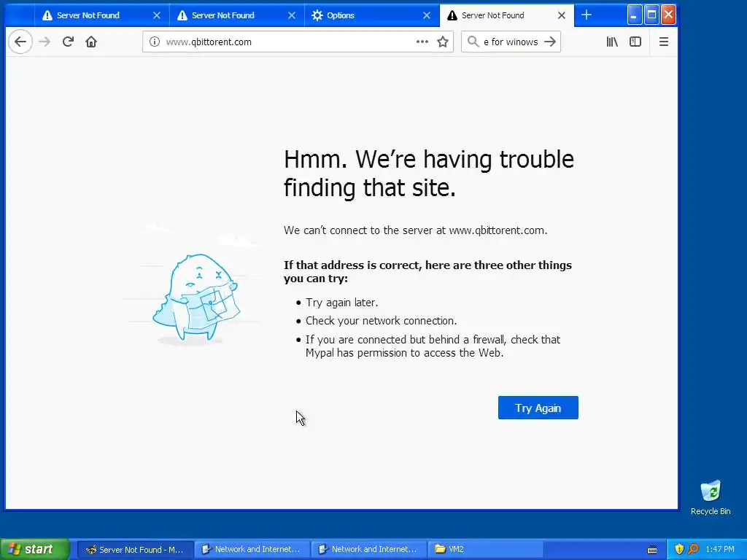Click the forward navigation arrow
The height and width of the screenshot is (560, 747).
coord(44,42)
